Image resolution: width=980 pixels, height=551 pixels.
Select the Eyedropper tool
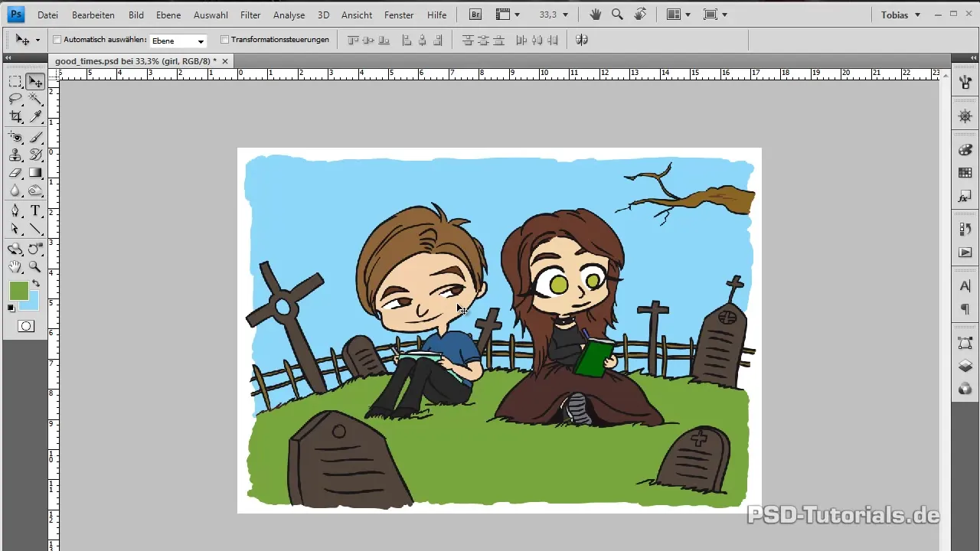(35, 116)
